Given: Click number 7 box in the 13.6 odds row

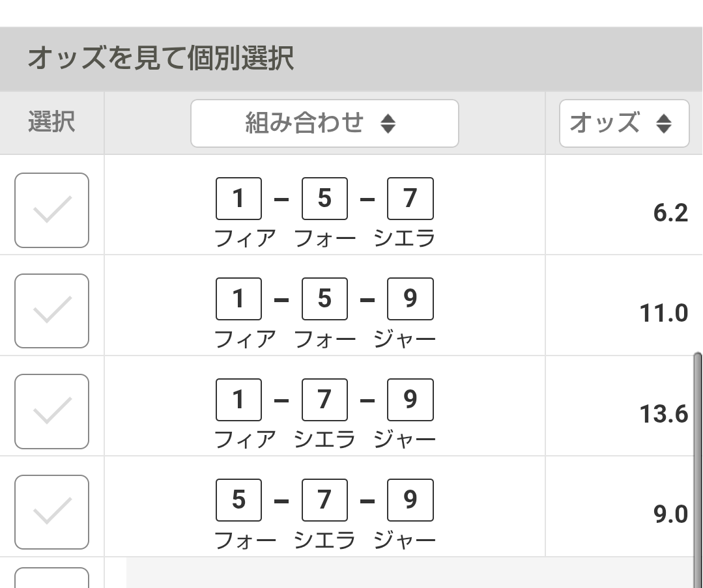Looking at the screenshot, I should [x=324, y=399].
